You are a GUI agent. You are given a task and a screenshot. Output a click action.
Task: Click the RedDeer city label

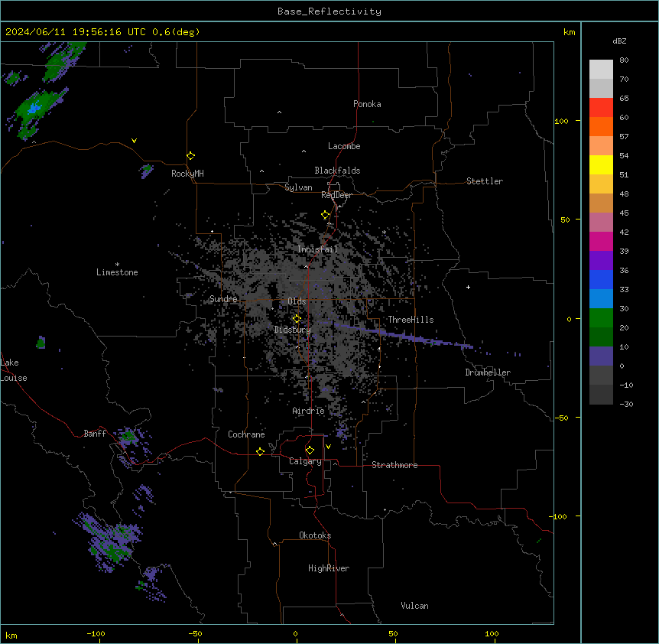tap(336, 195)
